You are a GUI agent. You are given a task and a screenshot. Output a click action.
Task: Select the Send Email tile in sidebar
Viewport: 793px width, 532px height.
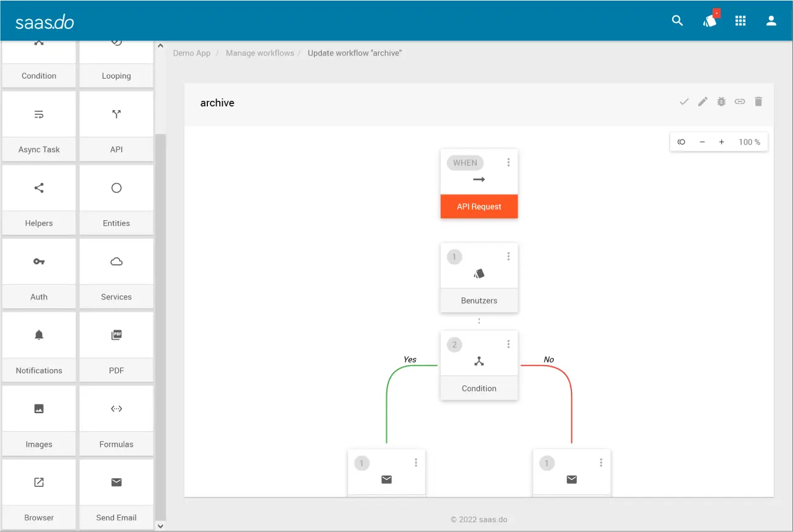[116, 494]
